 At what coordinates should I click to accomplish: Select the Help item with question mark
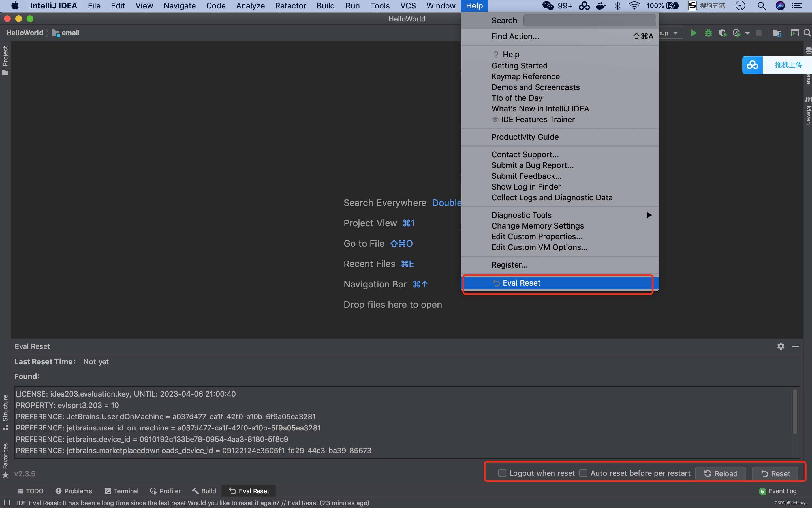[x=560, y=54]
